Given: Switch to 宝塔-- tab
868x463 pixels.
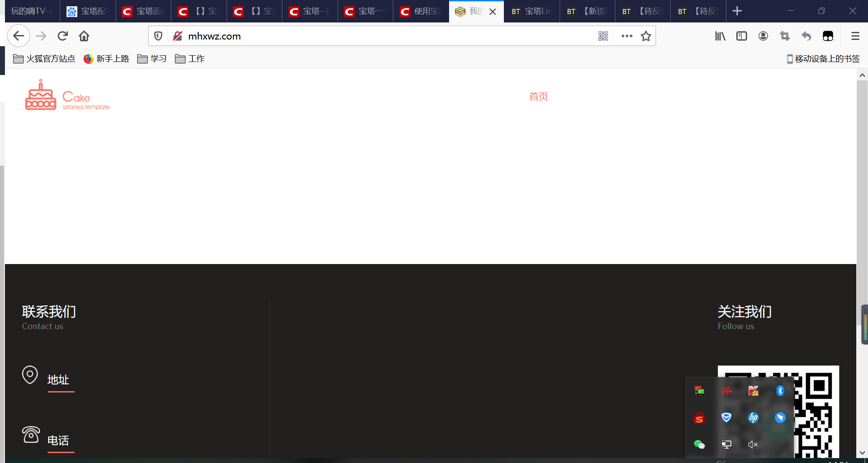Looking at the screenshot, I should 310,11.
